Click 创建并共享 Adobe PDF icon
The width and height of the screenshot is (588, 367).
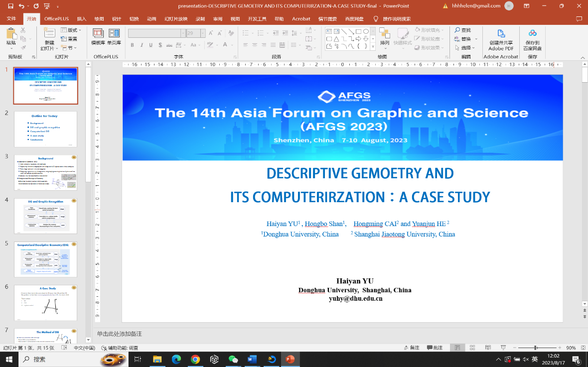click(501, 34)
